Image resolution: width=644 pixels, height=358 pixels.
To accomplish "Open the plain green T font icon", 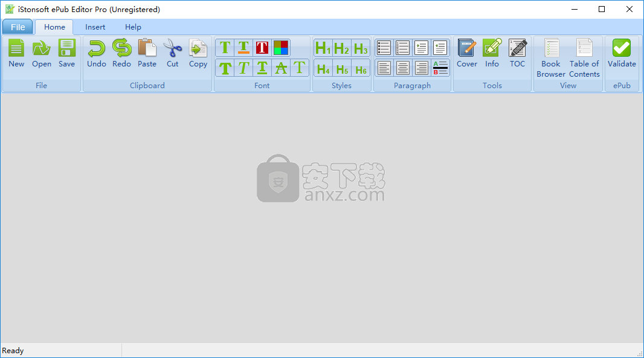I will [x=225, y=48].
